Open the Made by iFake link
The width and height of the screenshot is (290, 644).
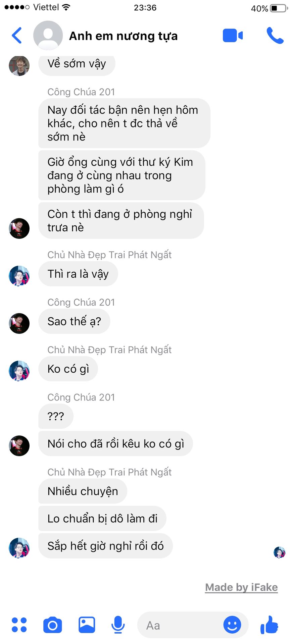click(241, 587)
